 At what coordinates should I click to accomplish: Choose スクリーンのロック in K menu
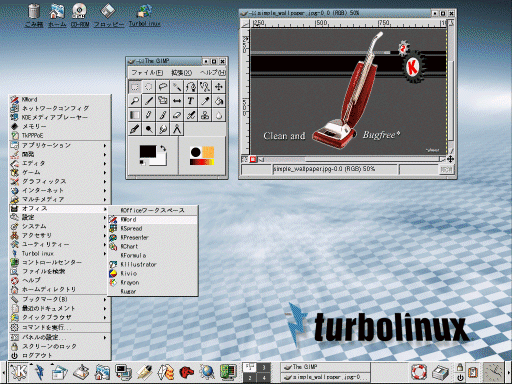[60, 346]
